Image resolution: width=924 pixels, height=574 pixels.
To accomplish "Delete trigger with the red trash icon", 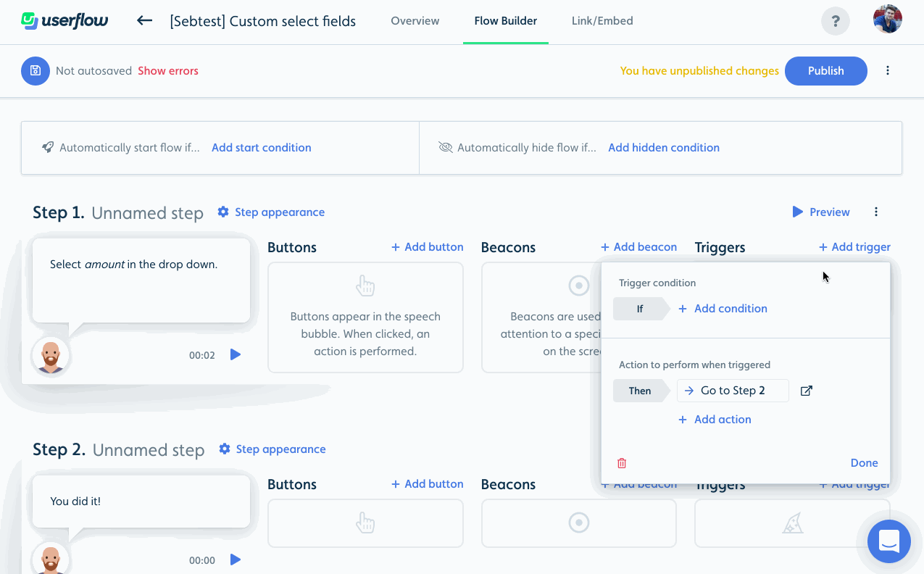I will point(622,463).
